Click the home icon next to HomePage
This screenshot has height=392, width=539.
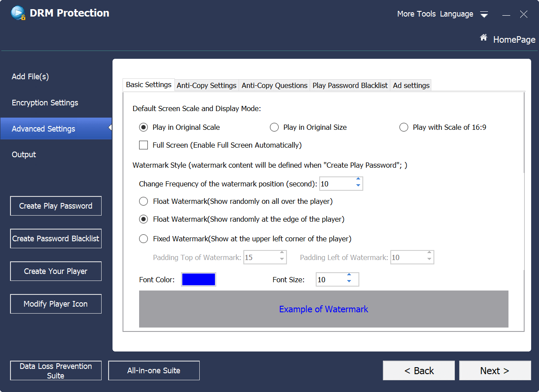point(483,37)
